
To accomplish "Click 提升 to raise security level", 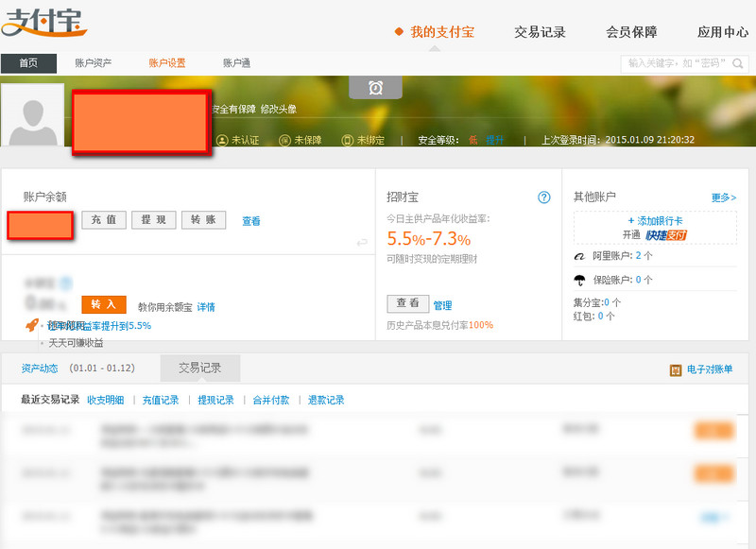I will coord(492,138).
